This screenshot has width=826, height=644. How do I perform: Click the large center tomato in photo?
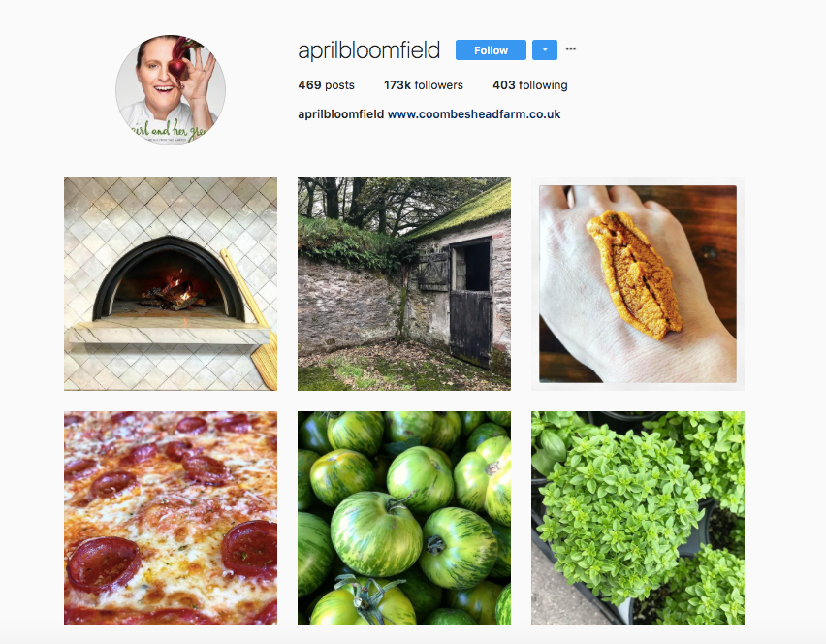tap(376, 532)
